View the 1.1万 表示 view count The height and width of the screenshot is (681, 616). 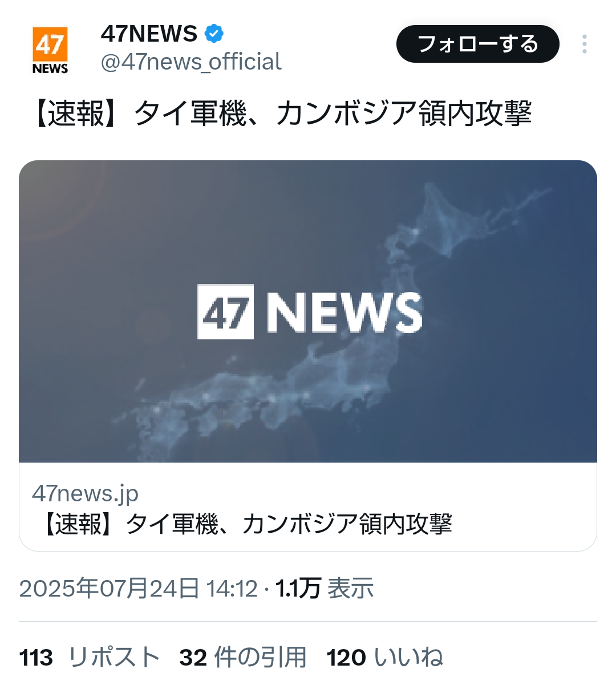point(324,589)
